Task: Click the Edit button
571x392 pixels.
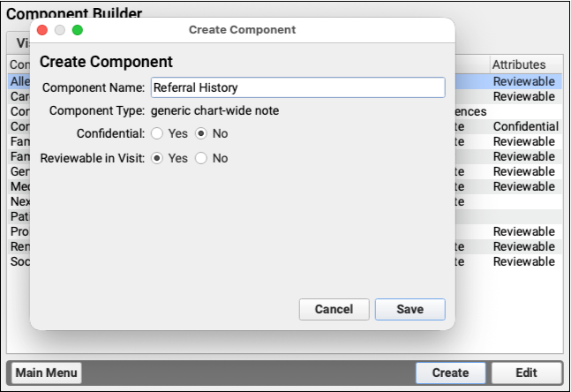Action: [526, 373]
